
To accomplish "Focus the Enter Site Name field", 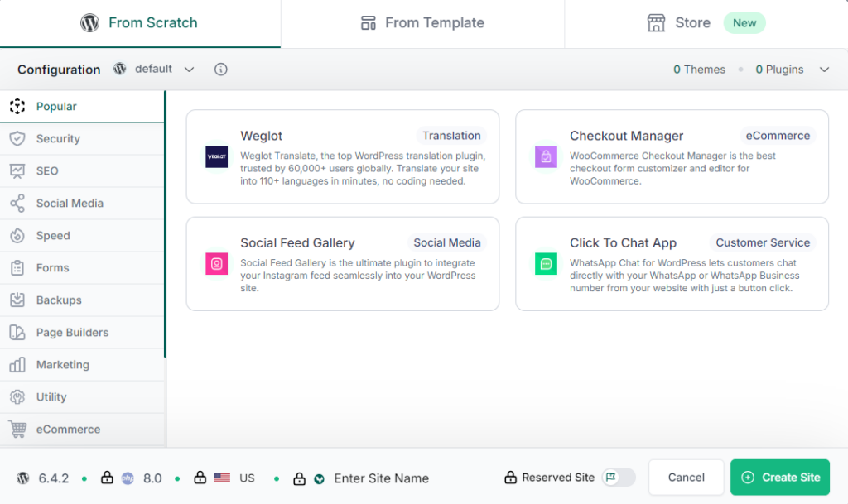I will 381,478.
